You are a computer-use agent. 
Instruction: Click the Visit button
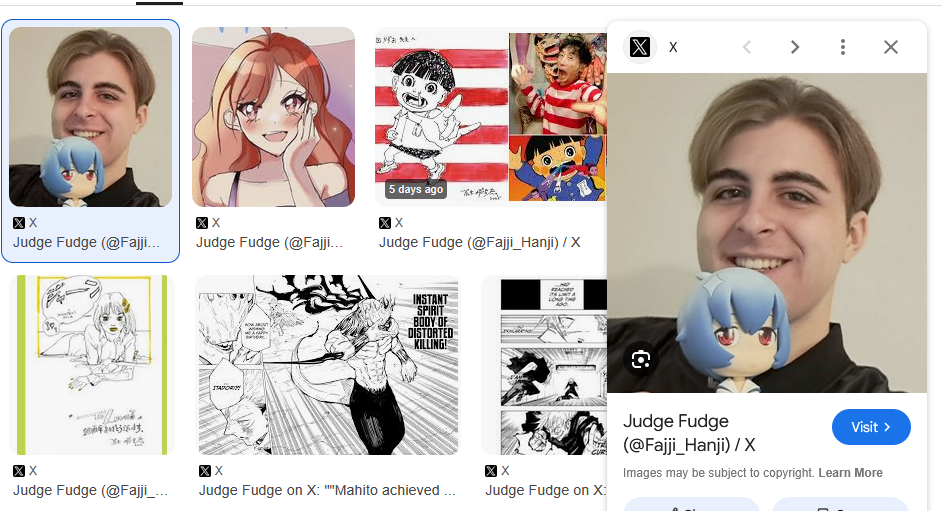pos(871,427)
